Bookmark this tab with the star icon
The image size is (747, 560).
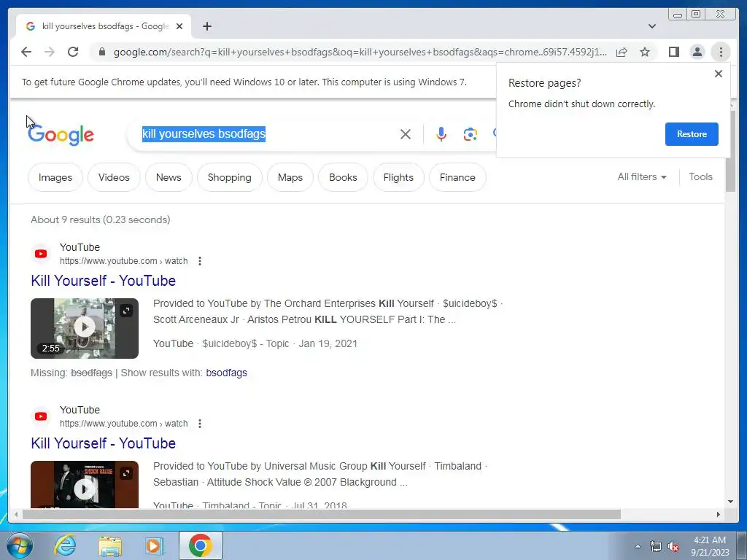[645, 52]
